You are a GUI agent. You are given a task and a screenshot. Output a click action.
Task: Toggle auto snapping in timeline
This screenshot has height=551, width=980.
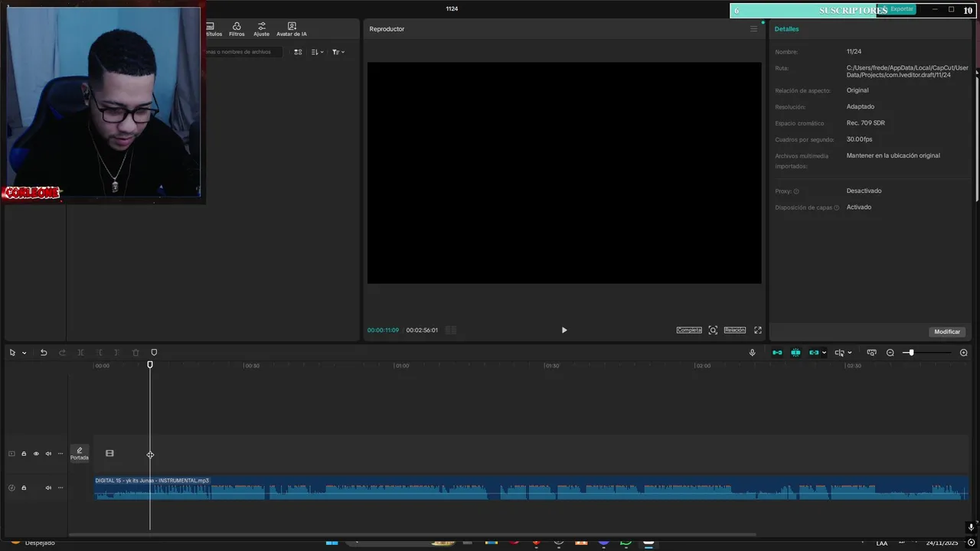795,353
